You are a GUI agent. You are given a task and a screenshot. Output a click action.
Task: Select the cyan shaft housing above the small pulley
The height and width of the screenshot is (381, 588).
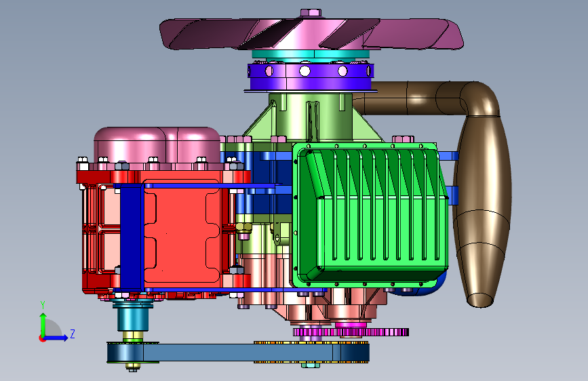[133, 318]
